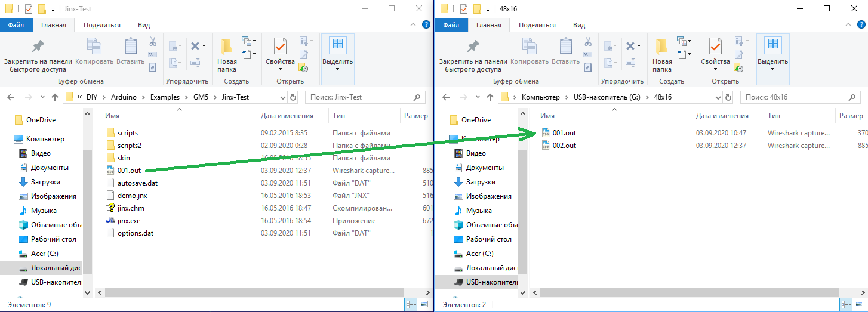Select scripts2 folder in Jinx-Test window
This screenshot has width=868, height=312.
(129, 145)
